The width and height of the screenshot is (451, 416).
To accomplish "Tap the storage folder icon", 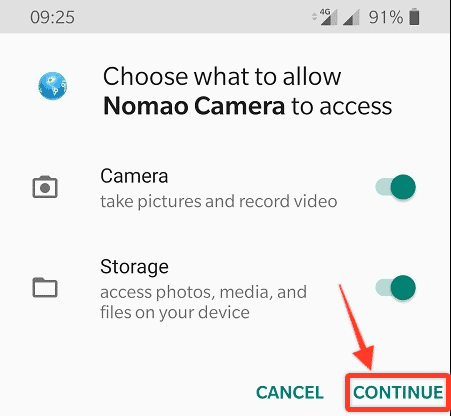I will pos(45,287).
